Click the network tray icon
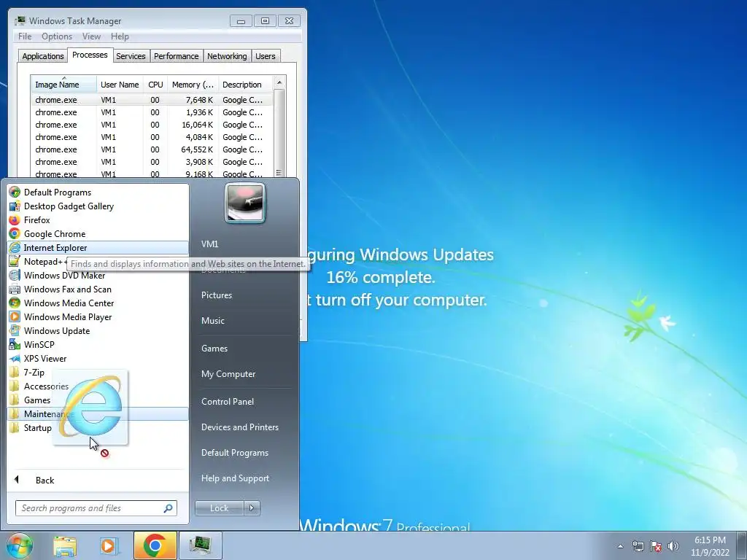Image resolution: width=747 pixels, height=560 pixels. 638,546
